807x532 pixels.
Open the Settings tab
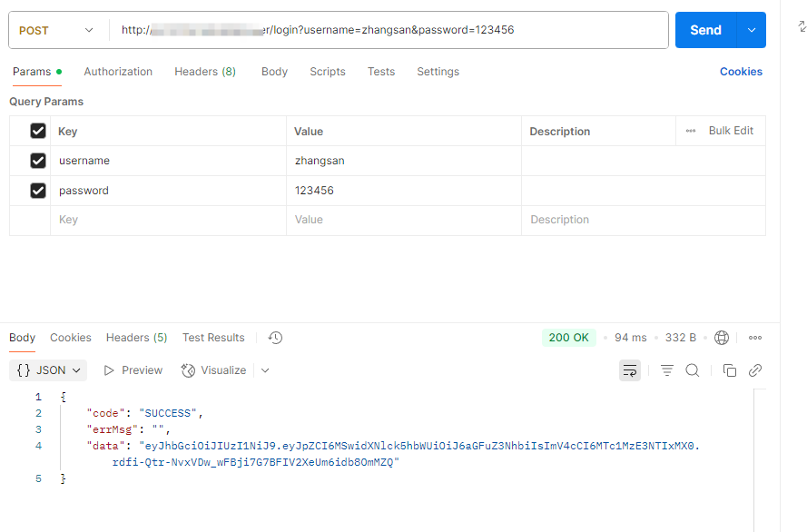438,72
